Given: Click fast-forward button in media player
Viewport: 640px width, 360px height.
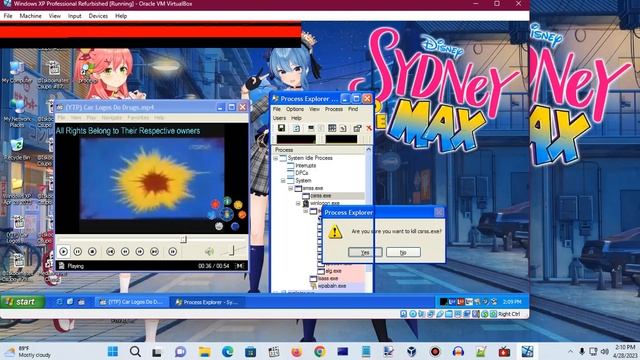Looking at the screenshot, I should (140, 251).
